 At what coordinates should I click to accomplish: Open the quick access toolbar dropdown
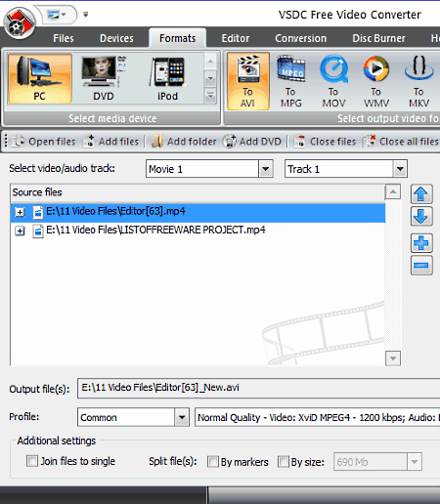[86, 15]
